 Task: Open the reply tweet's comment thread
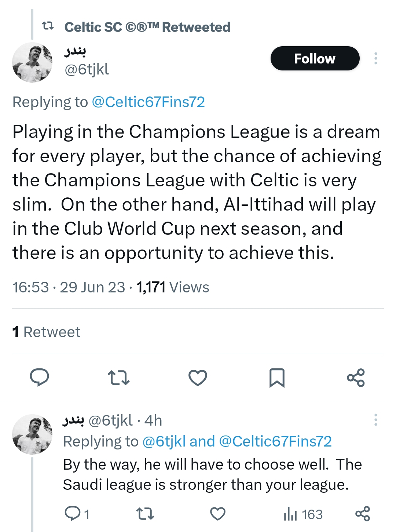click(77, 514)
